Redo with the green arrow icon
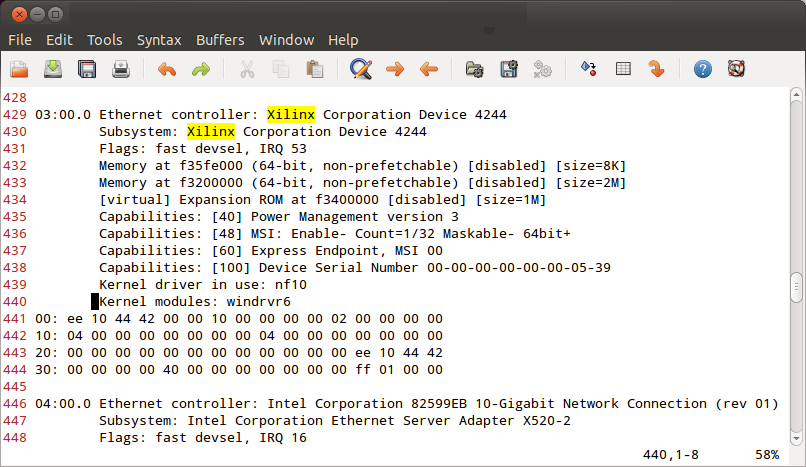806x467 pixels. (x=200, y=69)
